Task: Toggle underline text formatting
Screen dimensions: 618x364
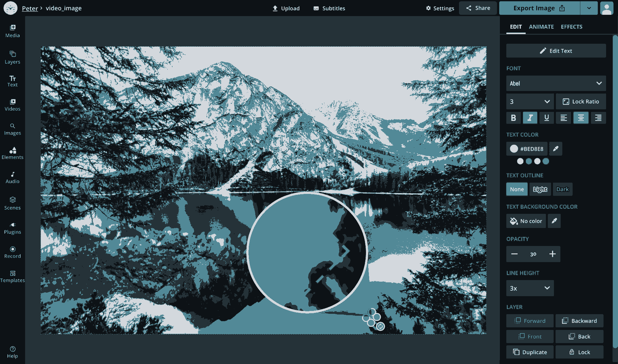Action: [x=547, y=118]
